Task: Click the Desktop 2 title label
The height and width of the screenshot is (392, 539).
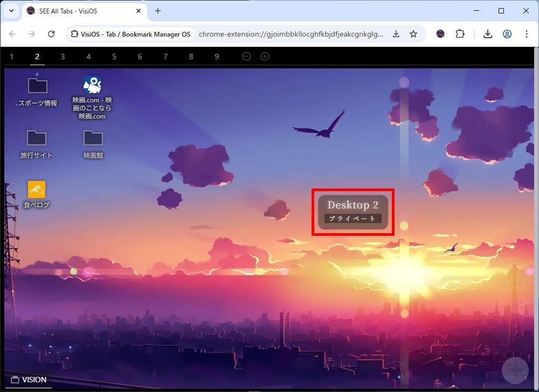Action: click(353, 205)
